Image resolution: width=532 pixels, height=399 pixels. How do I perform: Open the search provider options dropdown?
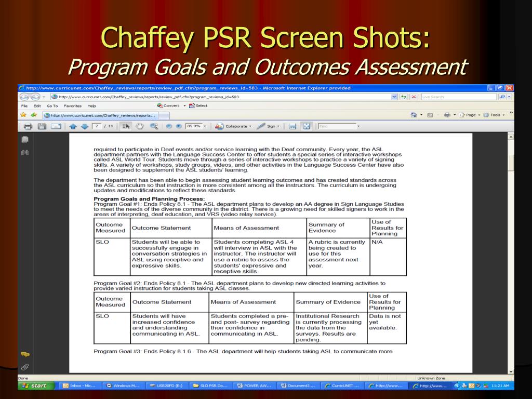click(509, 97)
